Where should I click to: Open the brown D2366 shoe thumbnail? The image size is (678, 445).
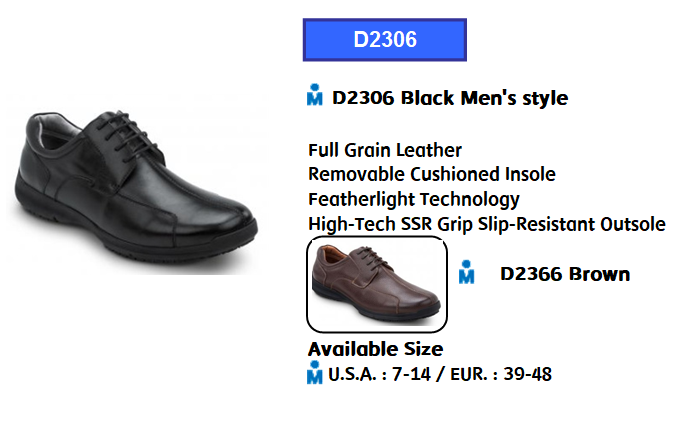(377, 284)
